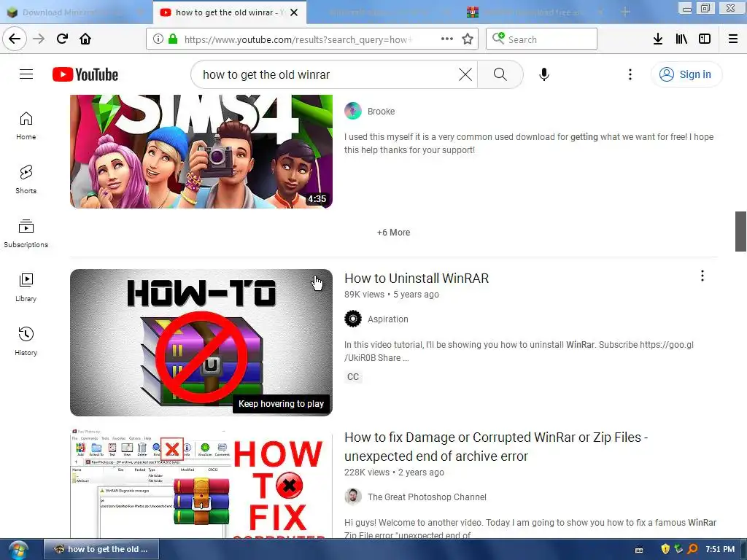Viewport: 747px width, 560px height.
Task: Bookmark this page with the star icon
Action: [x=468, y=39]
